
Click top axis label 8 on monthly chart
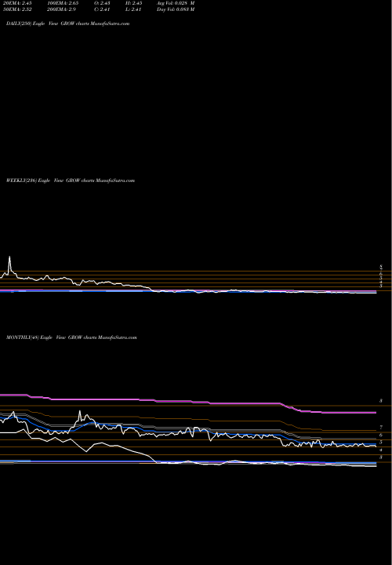tap(381, 401)
